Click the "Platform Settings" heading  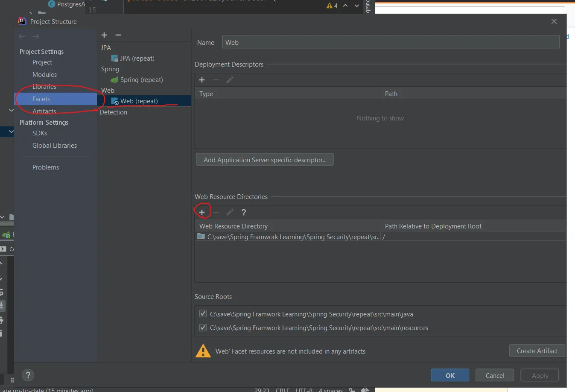tap(44, 123)
